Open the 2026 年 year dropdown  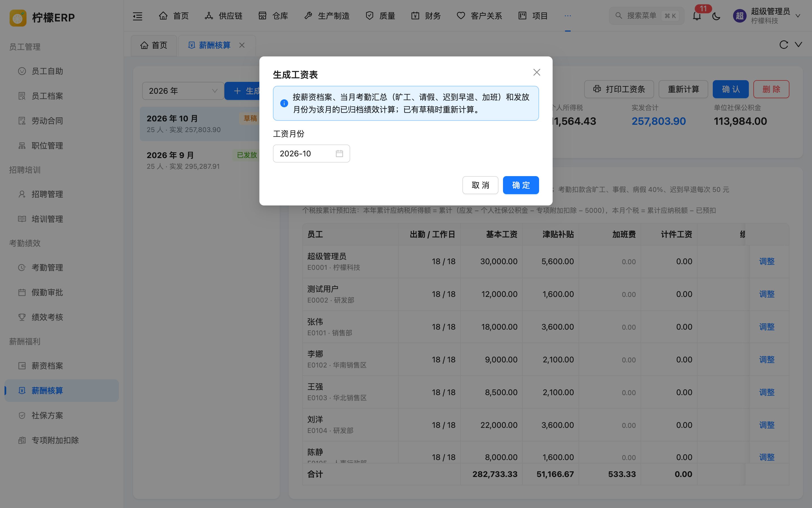[x=183, y=91]
